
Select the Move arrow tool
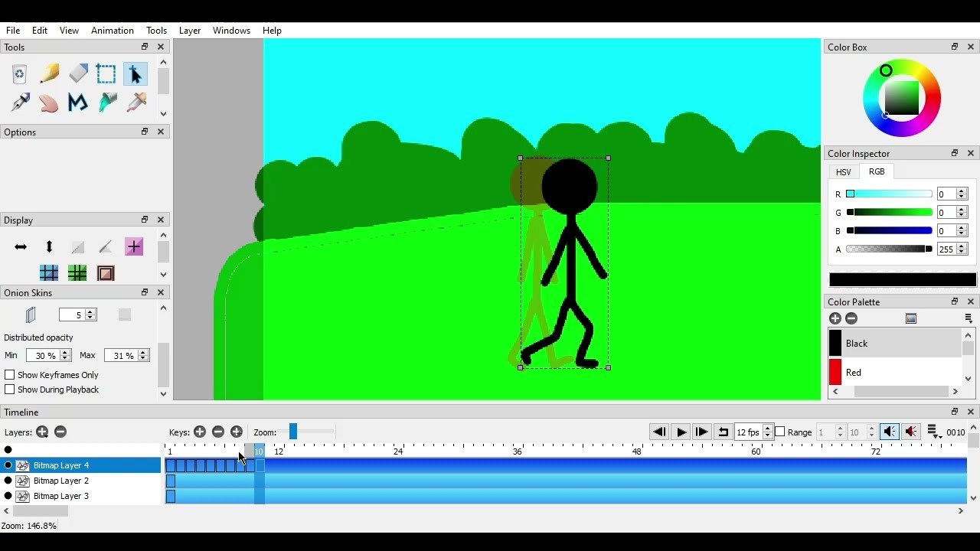(135, 74)
